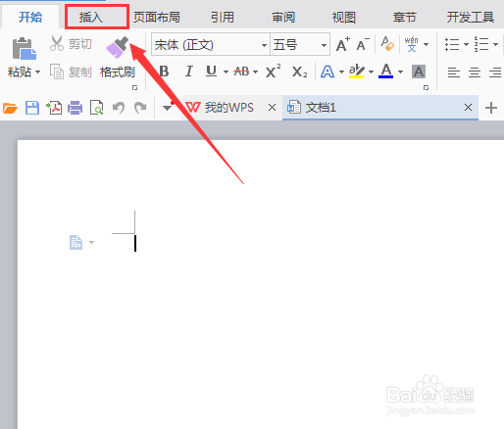Click the Paste clipboard icon
This screenshot has width=504, height=429.
coord(24,48)
